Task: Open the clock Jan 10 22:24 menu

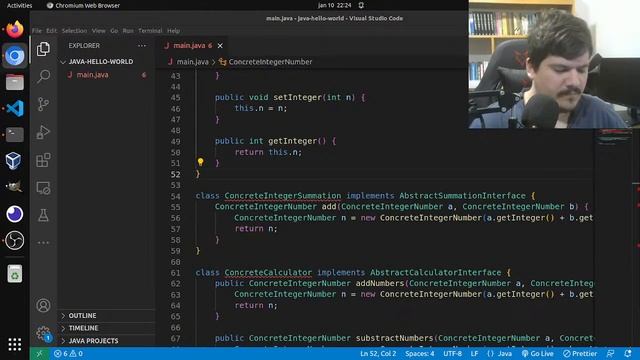Action: tap(335, 5)
